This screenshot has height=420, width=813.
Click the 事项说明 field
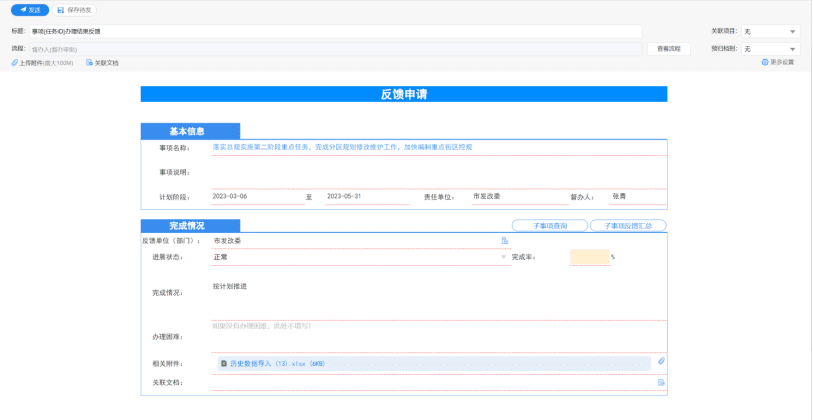pos(439,173)
